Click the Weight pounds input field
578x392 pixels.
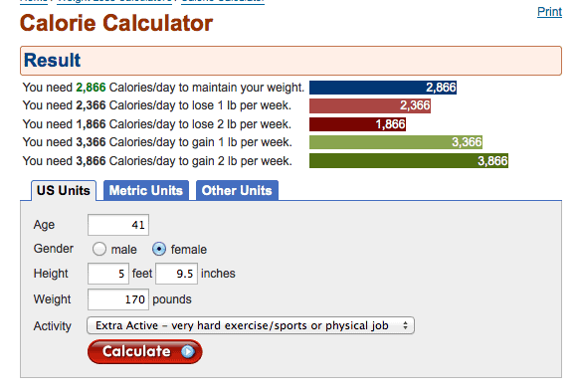pyautogui.click(x=118, y=299)
